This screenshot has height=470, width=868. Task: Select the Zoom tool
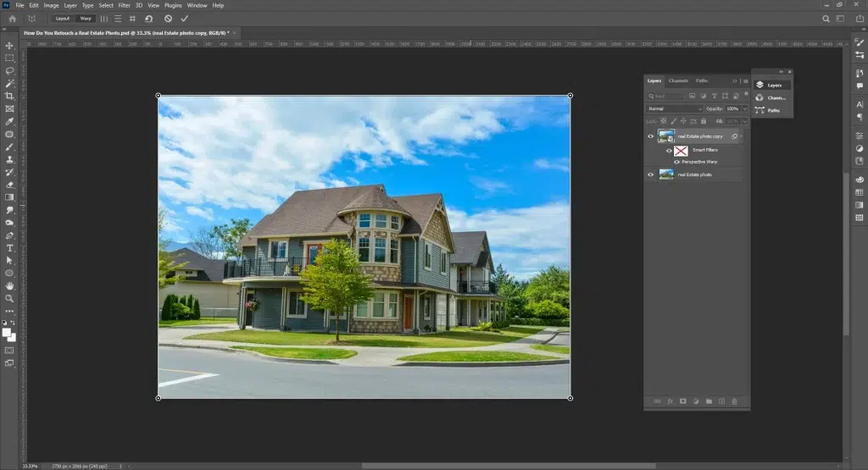9,299
